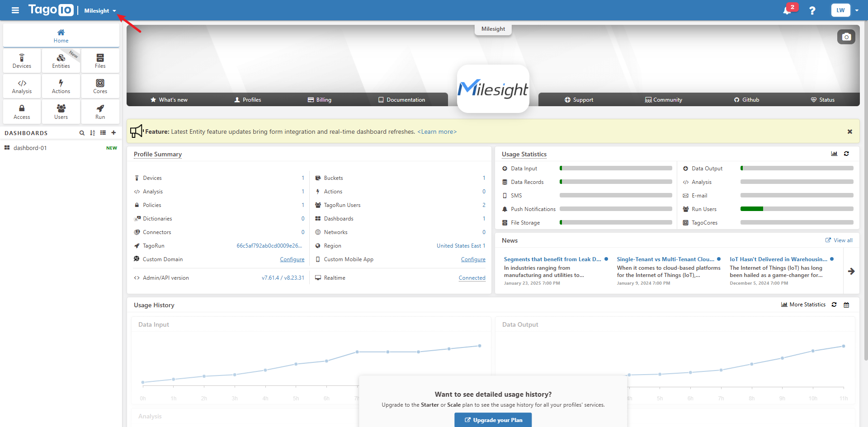Open the Analysis module

point(22,86)
